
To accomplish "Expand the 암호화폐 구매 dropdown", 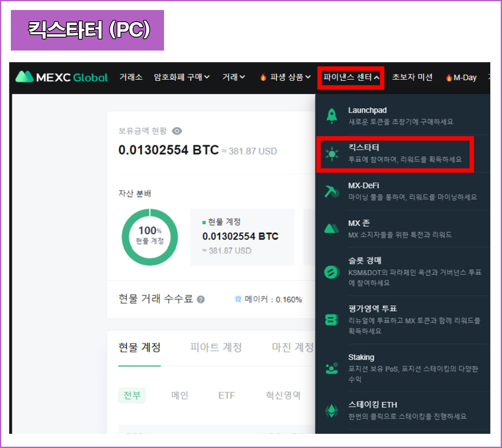I will (x=182, y=77).
